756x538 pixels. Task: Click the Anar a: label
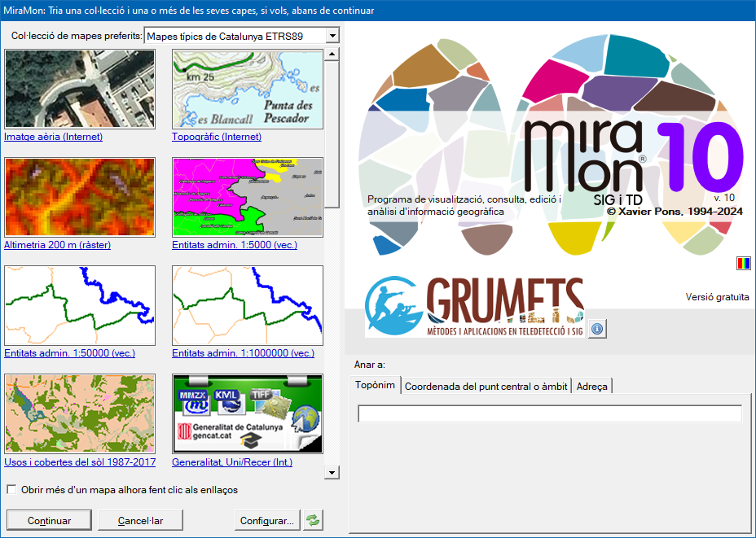click(370, 365)
